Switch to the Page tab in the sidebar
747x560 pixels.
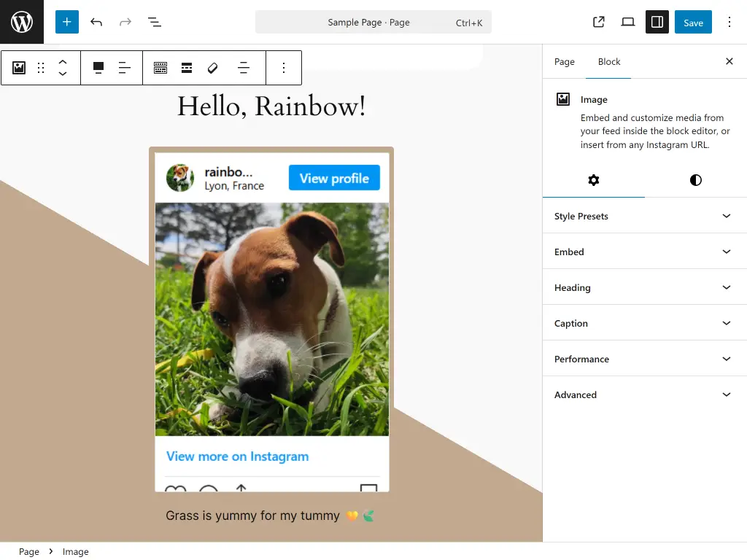tap(564, 61)
